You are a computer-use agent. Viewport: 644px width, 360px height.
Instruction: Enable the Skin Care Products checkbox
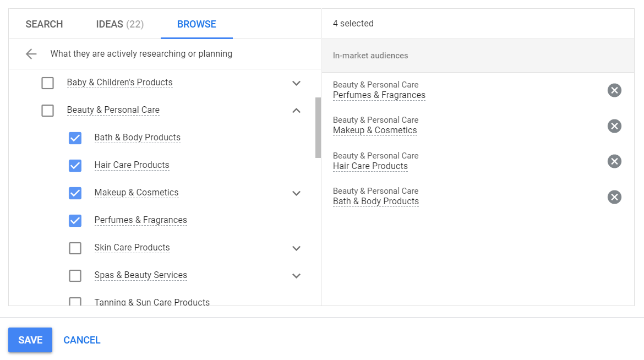click(75, 248)
